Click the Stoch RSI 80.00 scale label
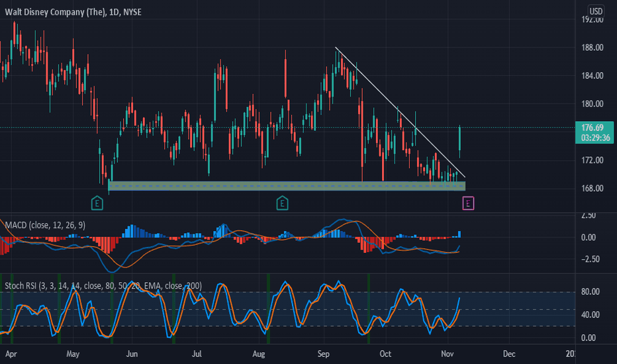 click(591, 292)
